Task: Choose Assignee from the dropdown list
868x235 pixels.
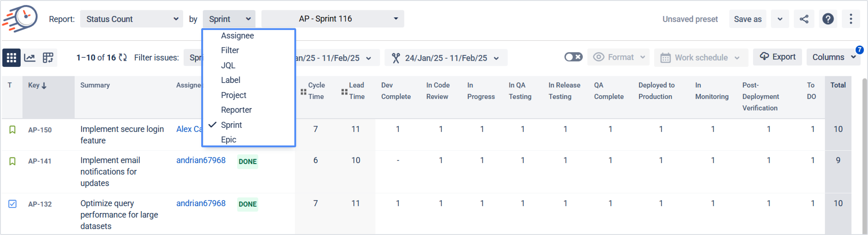Action: (x=237, y=36)
